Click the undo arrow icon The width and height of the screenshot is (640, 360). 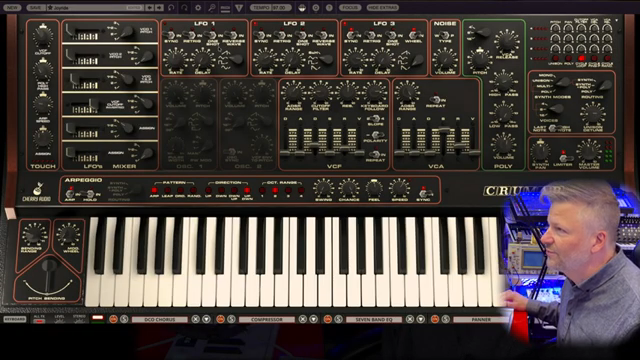click(x=171, y=7)
